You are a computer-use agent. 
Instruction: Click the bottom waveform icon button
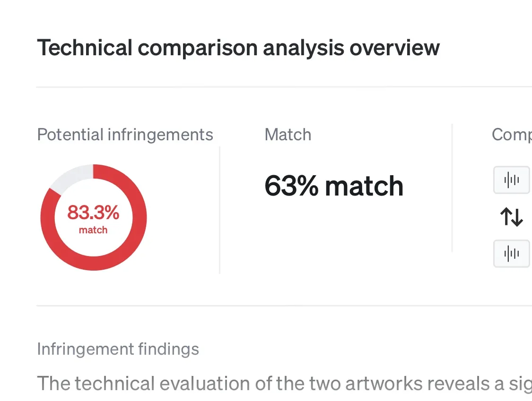[512, 254]
